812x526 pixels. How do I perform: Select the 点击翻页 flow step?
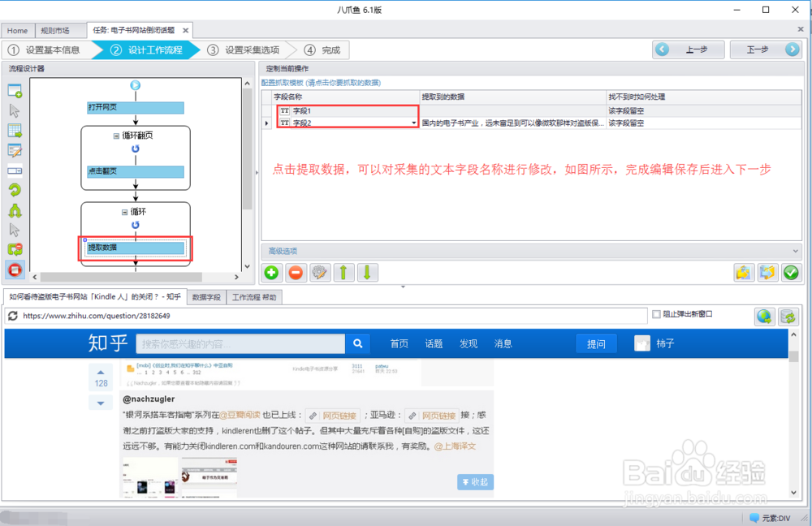135,171
